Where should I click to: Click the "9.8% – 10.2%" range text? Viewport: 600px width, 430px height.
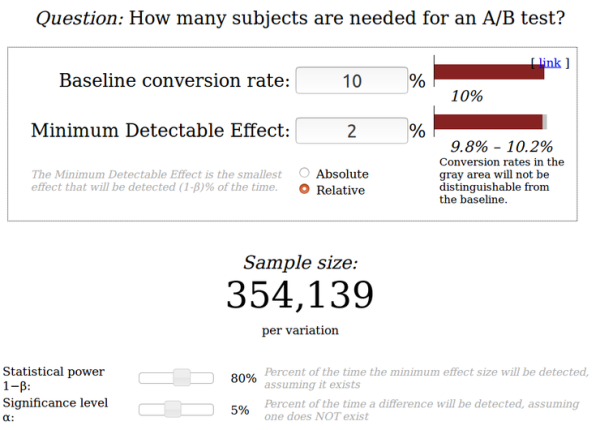502,146
